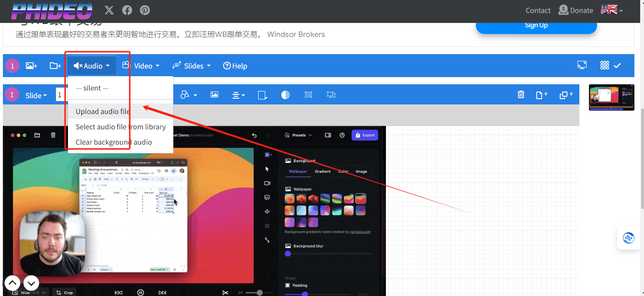This screenshot has height=296, width=644.
Task: Open fullscreen preview with monitor icon
Action: [582, 65]
